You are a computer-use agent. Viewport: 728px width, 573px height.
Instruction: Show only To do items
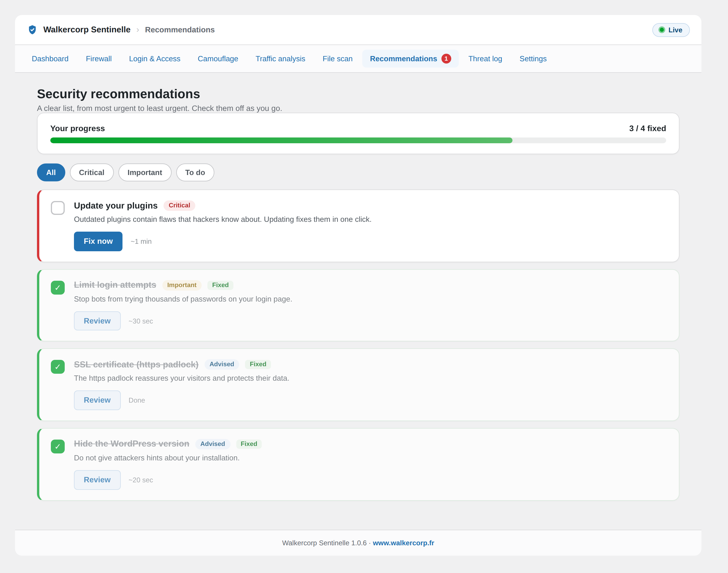pyautogui.click(x=195, y=172)
